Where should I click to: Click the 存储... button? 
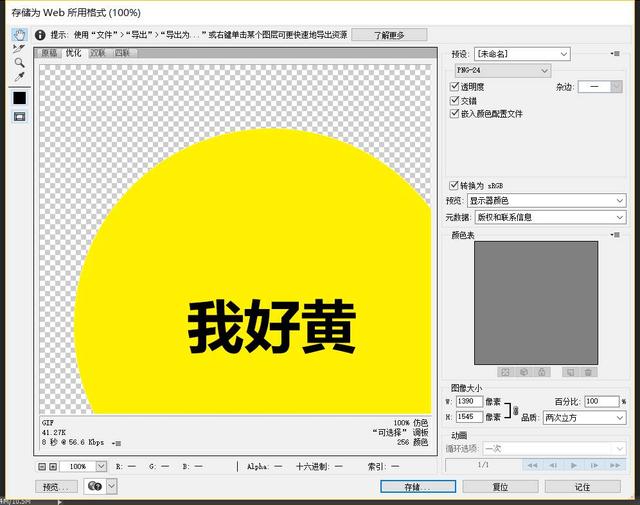click(x=418, y=487)
